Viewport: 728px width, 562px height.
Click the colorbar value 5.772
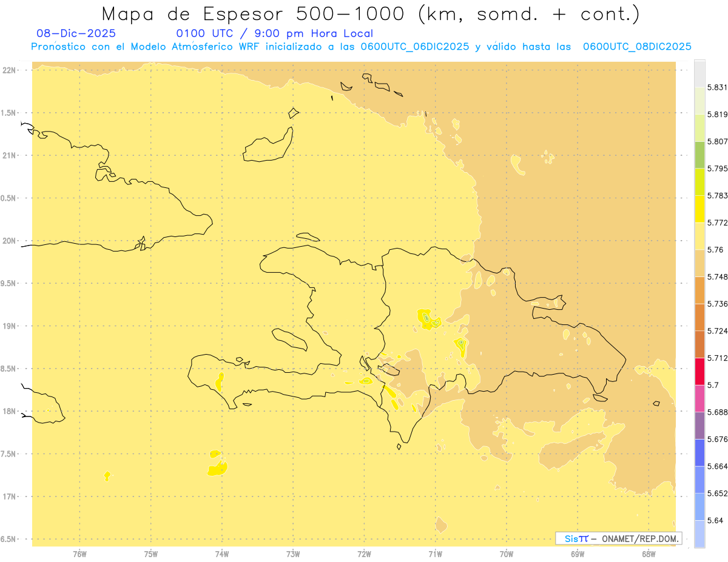pyautogui.click(x=717, y=222)
